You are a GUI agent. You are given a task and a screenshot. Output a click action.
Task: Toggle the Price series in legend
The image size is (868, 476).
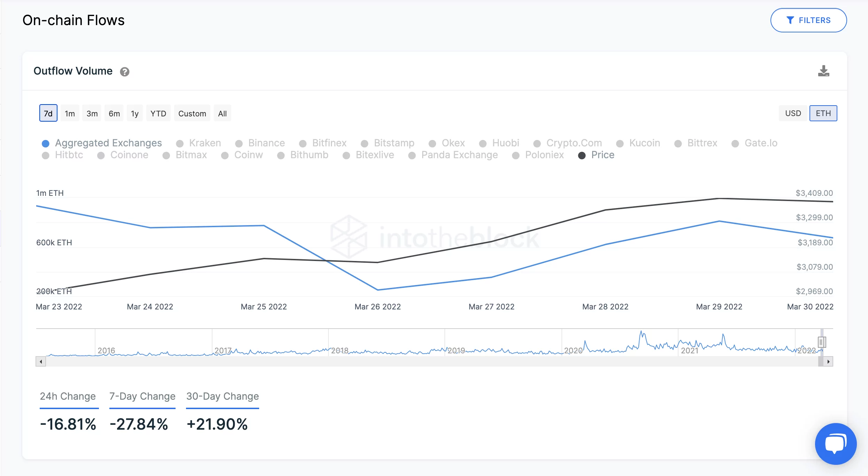pos(596,155)
